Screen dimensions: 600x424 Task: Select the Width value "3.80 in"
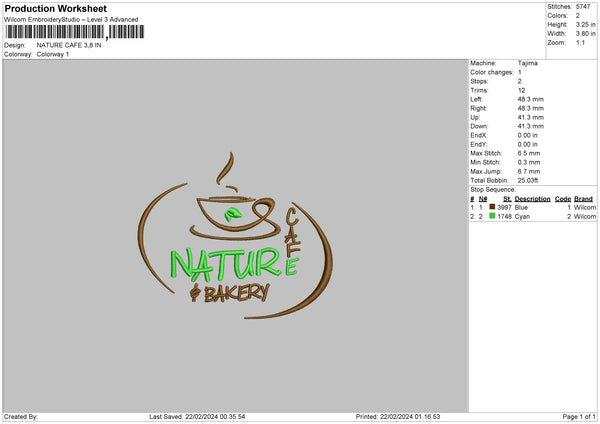point(585,34)
